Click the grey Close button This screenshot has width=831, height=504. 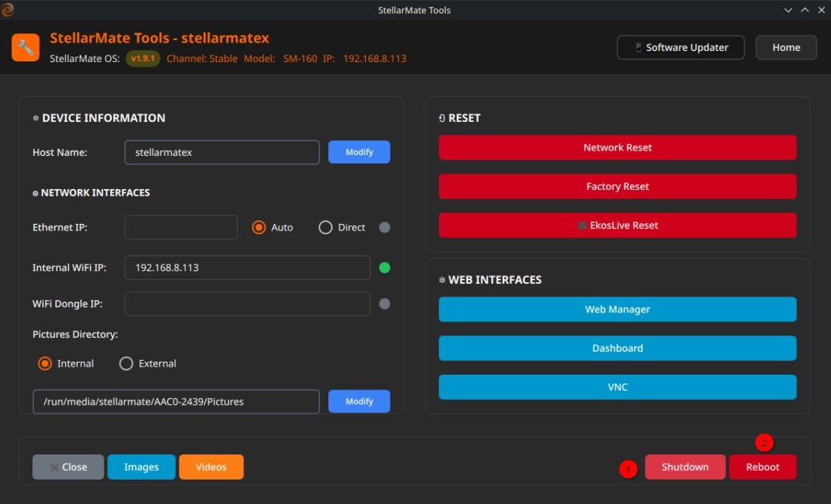68,467
